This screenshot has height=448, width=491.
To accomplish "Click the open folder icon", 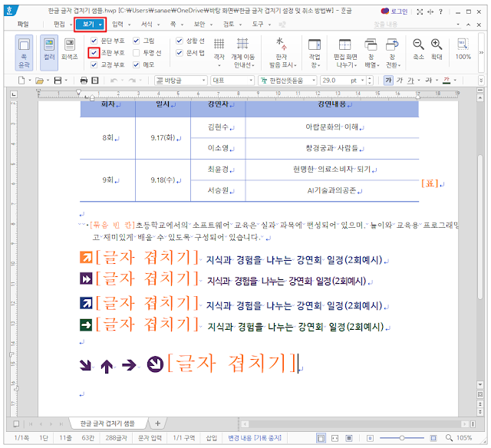I will [x=39, y=81].
